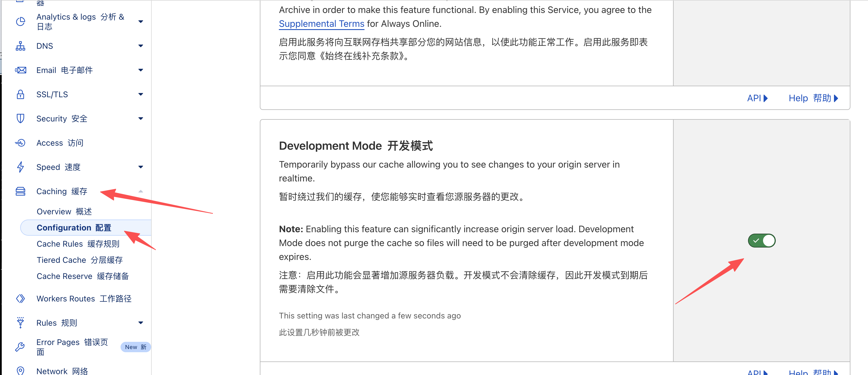Click the Security shield icon
The image size is (868, 375).
click(x=20, y=119)
